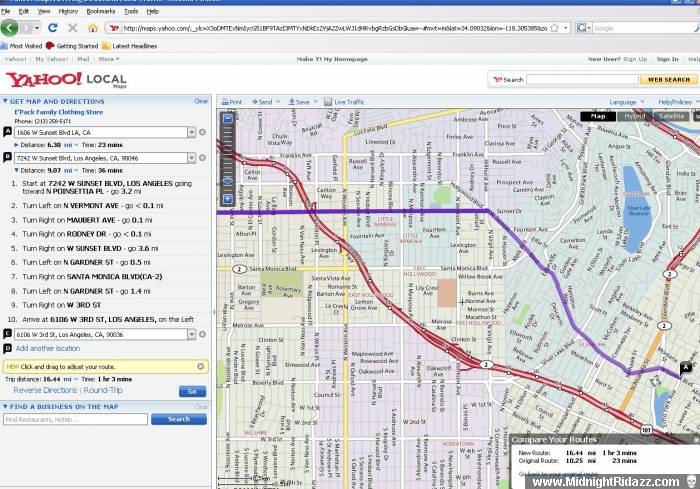The height and width of the screenshot is (489, 700).
Task: Reload the page with the refresh icon
Action: click(52, 28)
